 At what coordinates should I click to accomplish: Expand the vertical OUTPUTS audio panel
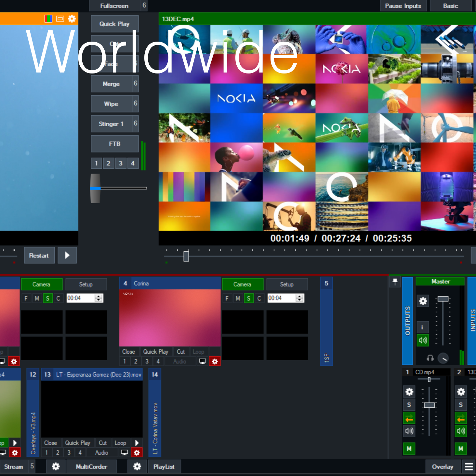pyautogui.click(x=407, y=321)
